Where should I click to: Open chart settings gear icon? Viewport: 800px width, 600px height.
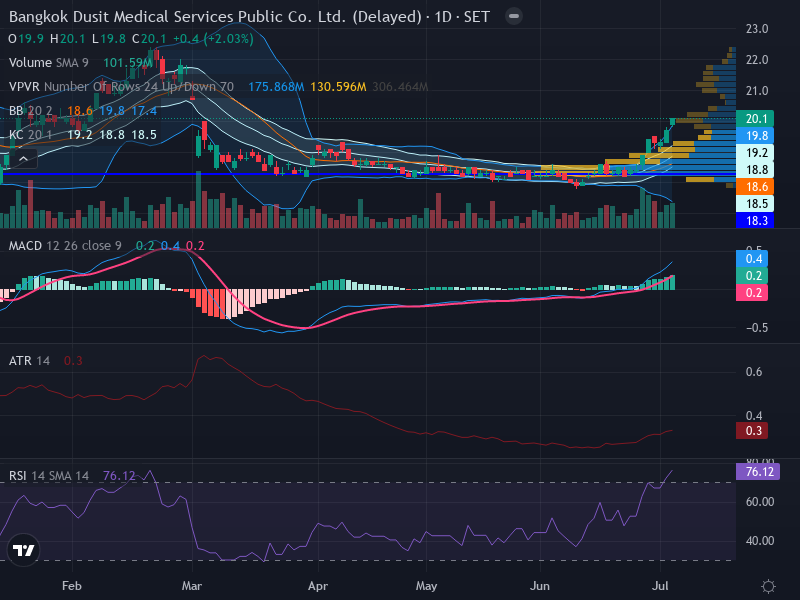[x=768, y=586]
